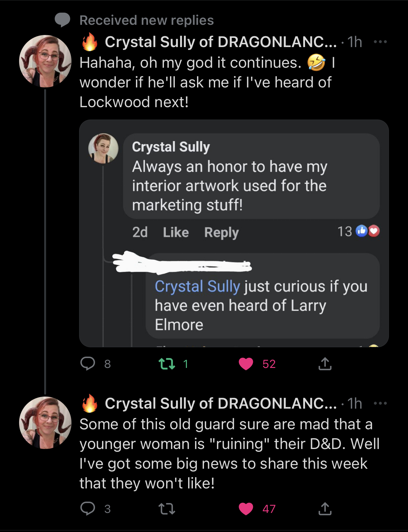Viewport: 408px width, 532px height.
Task: Click the Received new replies header text
Action: pyautogui.click(x=146, y=20)
